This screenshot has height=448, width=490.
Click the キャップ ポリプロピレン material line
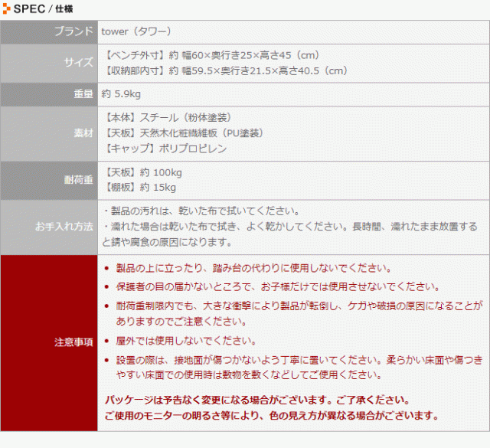pyautogui.click(x=164, y=149)
